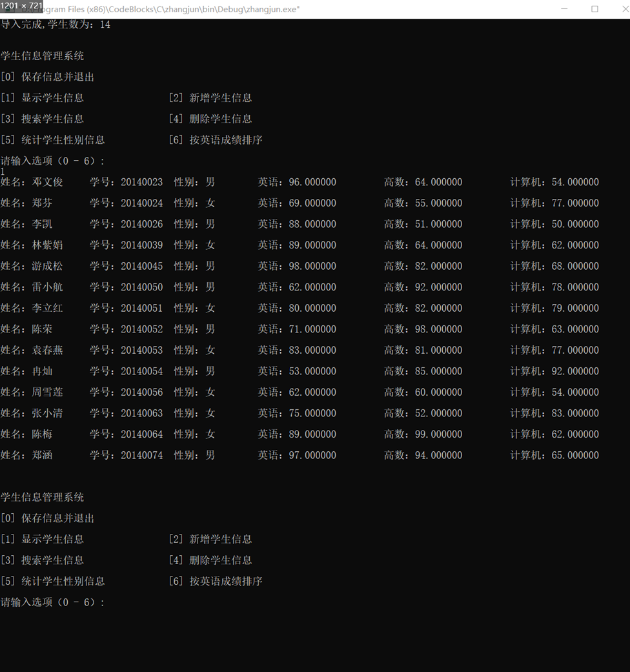This screenshot has width=630, height=672.
Task: Click 陈梅's 高数 score 99.000000
Action: tap(438, 434)
